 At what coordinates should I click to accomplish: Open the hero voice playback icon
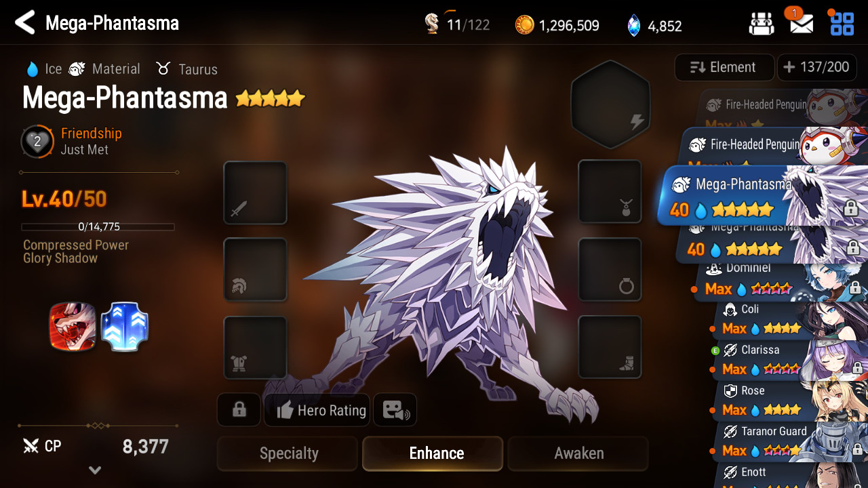tap(395, 410)
